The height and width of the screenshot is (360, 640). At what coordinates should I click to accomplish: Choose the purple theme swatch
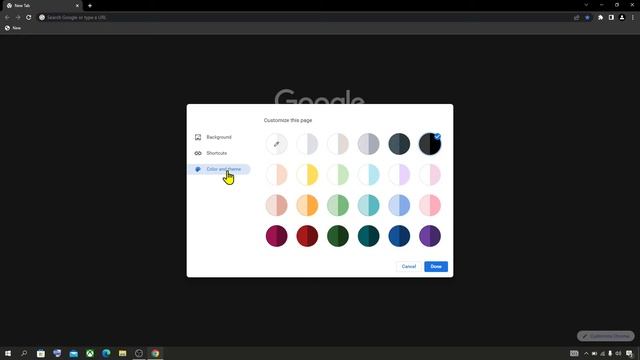click(x=430, y=236)
